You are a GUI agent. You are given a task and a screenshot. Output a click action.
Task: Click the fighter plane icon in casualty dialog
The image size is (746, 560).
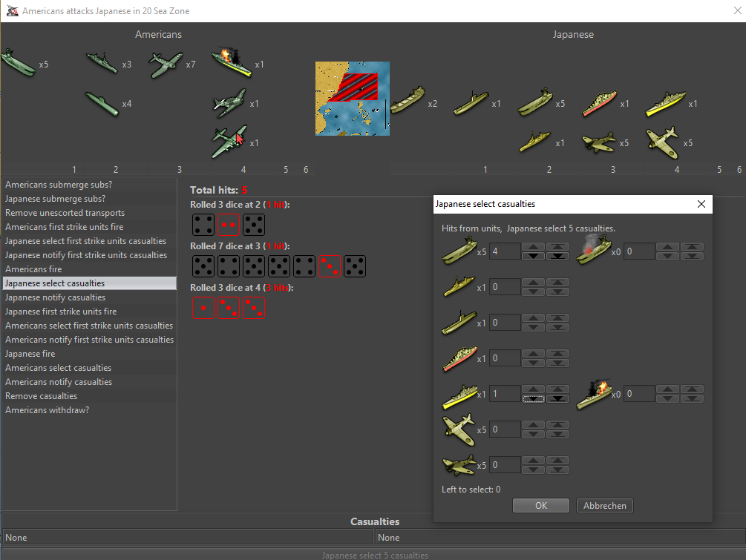pos(459,429)
